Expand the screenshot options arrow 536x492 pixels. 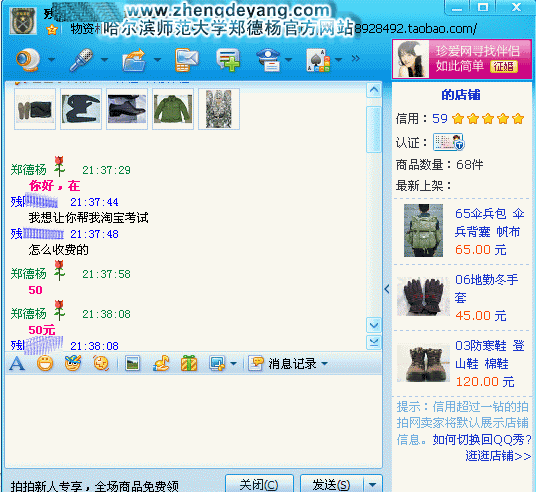(234, 363)
